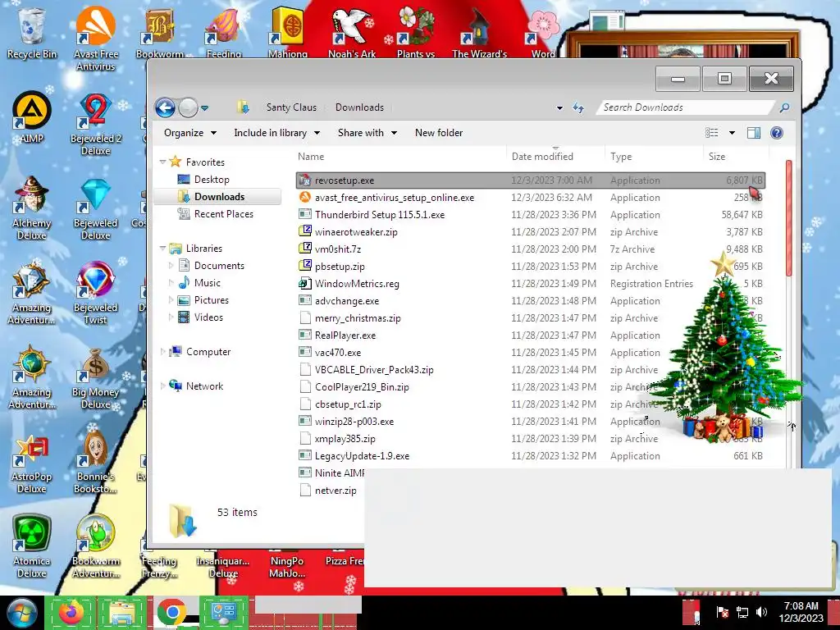Click the file list vertical scrollbar

tap(788, 217)
